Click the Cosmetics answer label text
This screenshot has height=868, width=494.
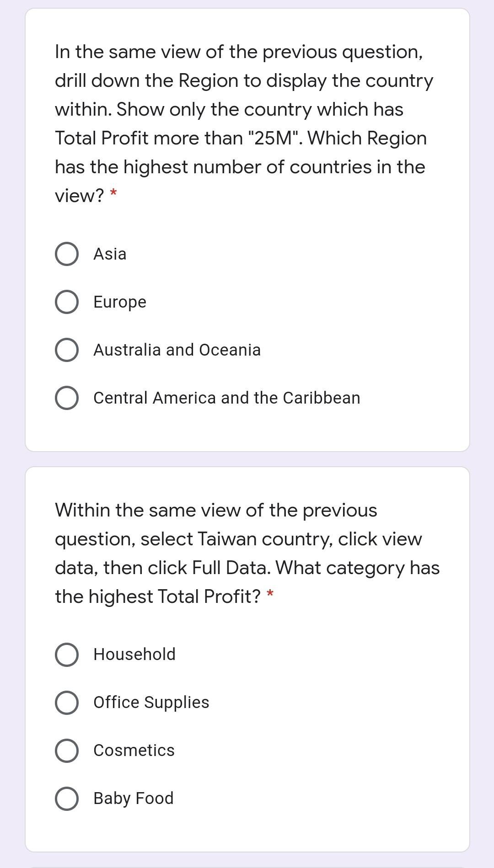point(134,751)
